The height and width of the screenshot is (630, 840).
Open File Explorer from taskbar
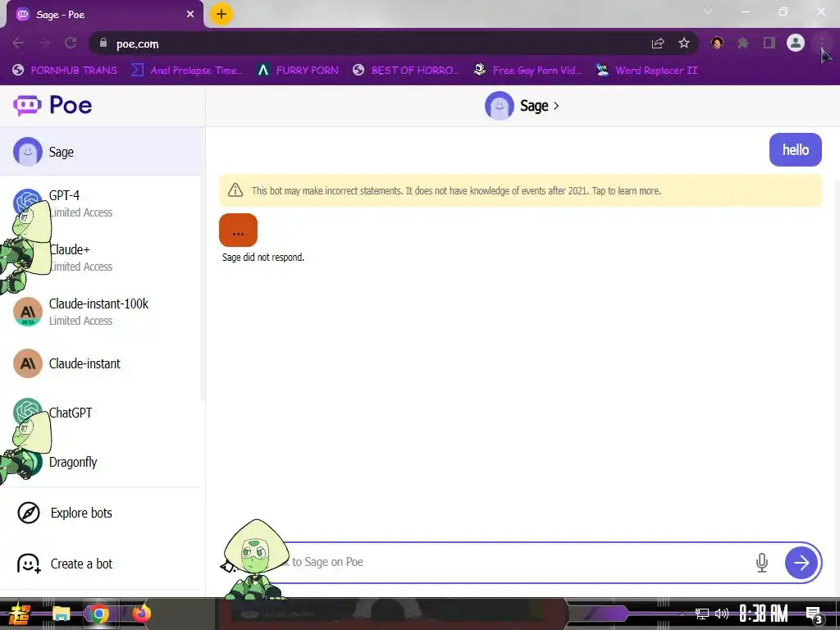[62, 614]
